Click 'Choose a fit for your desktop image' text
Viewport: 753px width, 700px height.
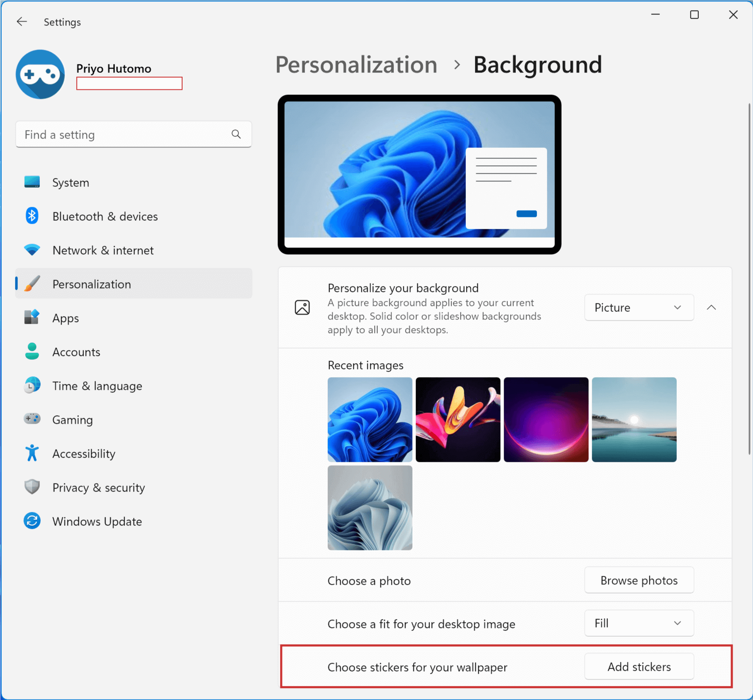(421, 624)
